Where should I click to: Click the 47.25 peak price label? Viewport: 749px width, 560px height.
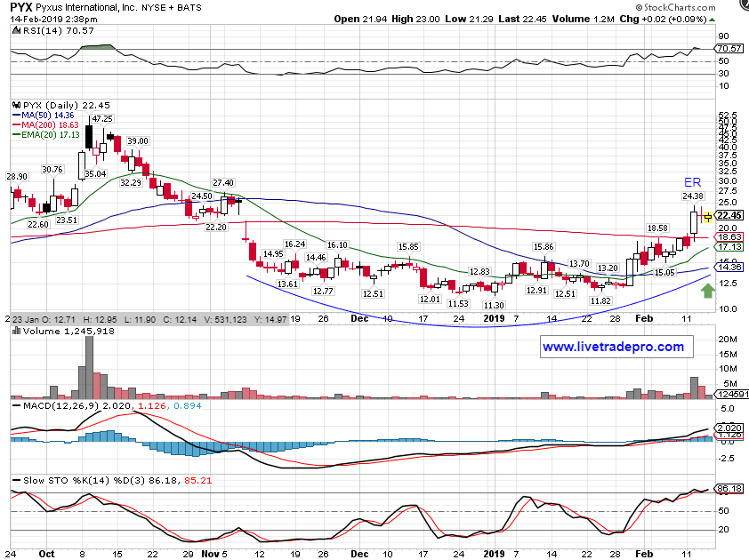click(x=102, y=118)
